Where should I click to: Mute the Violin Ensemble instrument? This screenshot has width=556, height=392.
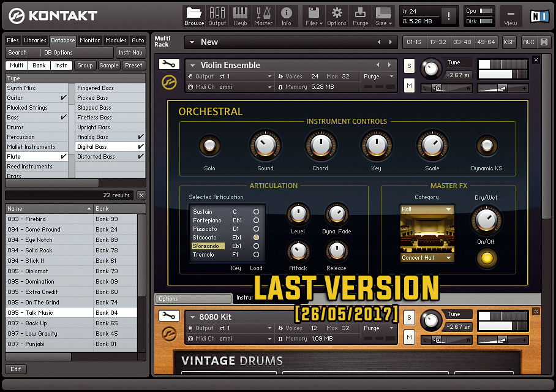tap(409, 86)
